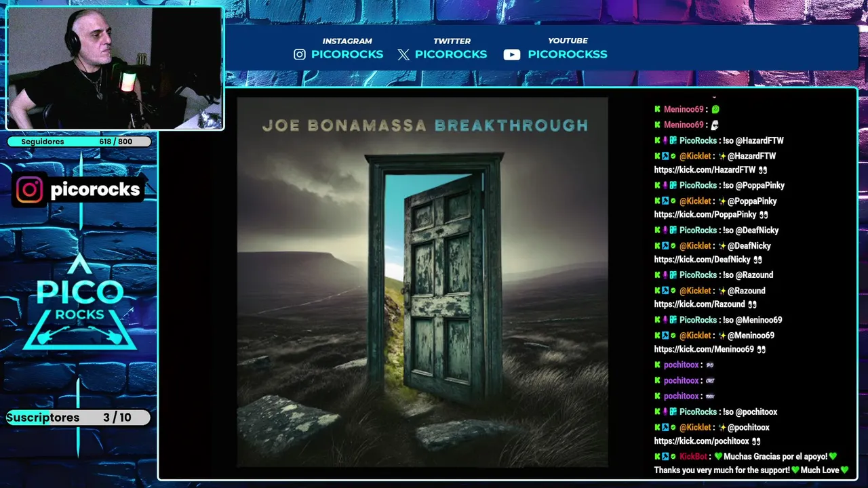Viewport: 868px width, 488px height.
Task: Click the @Kicklet mention of @DeafNicky
Action: [x=749, y=246]
